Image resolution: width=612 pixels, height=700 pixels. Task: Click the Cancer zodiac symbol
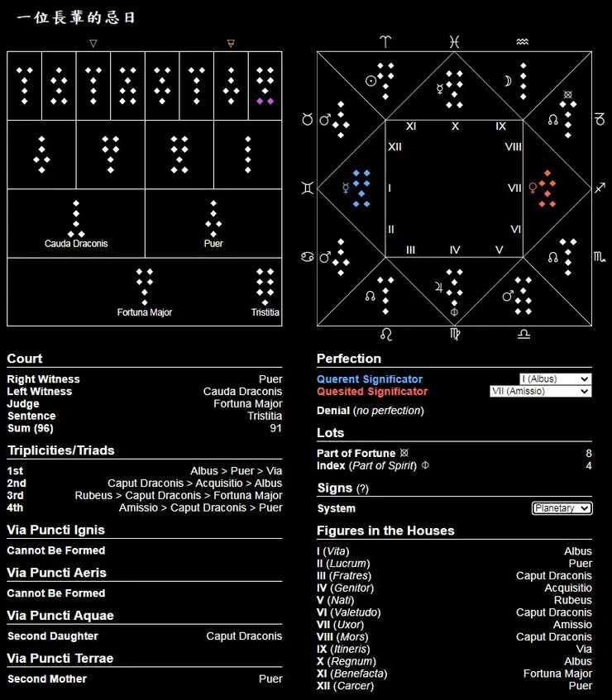[x=308, y=257]
